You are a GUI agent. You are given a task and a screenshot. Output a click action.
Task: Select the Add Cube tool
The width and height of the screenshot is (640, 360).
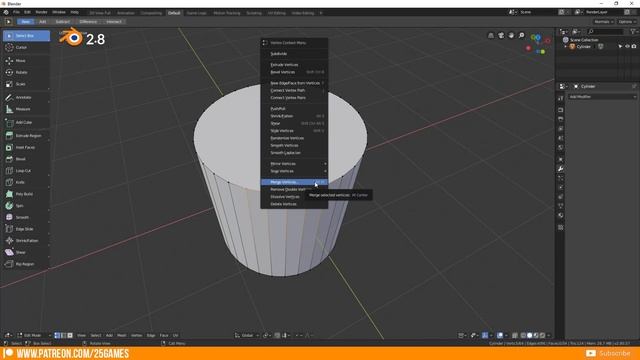27,122
